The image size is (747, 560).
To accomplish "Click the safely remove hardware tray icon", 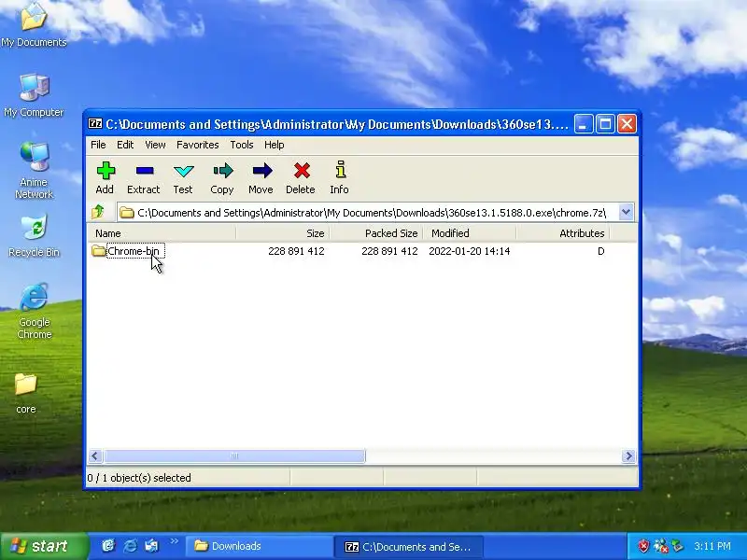I will pos(677,546).
